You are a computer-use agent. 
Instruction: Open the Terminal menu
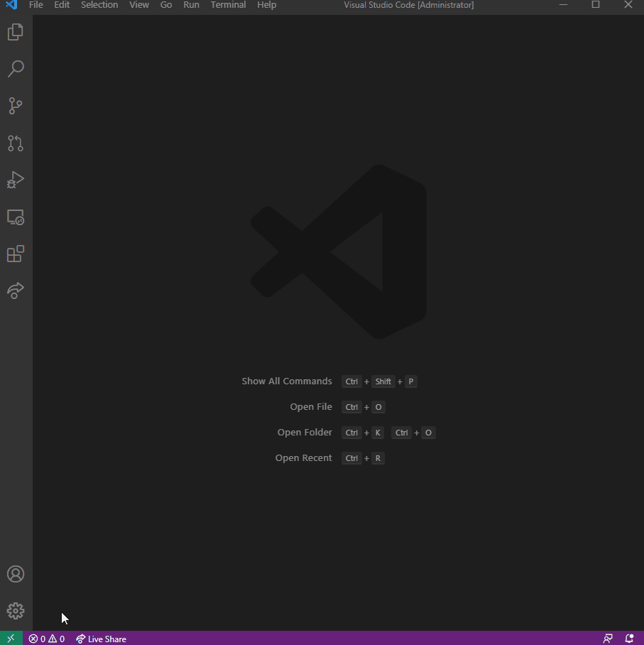(x=228, y=5)
